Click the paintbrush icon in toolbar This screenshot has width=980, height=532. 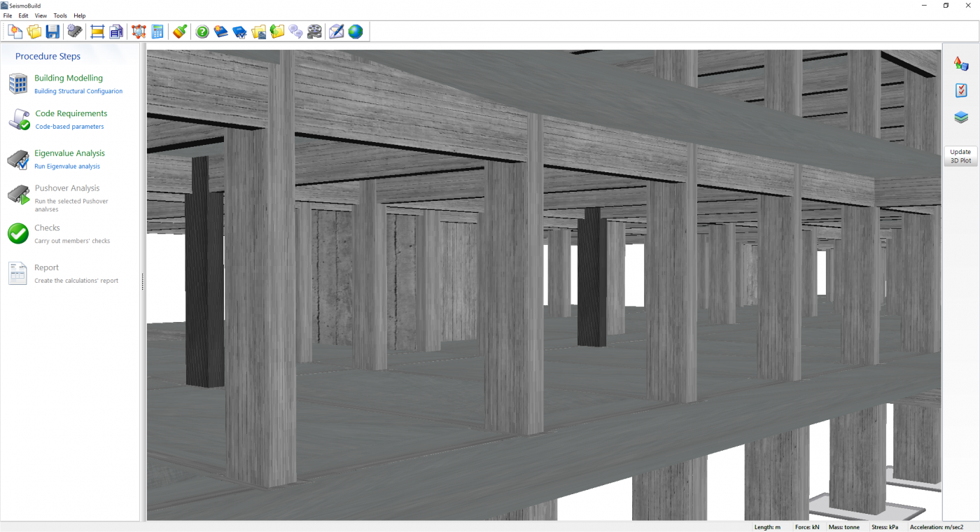[x=180, y=31]
